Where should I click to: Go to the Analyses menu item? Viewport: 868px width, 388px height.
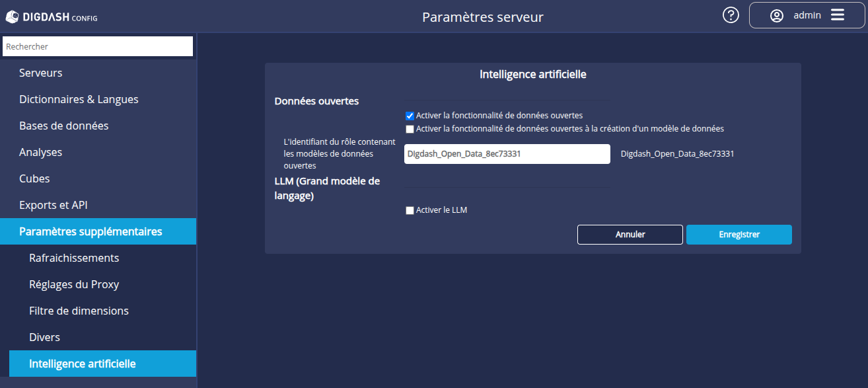[x=40, y=152]
